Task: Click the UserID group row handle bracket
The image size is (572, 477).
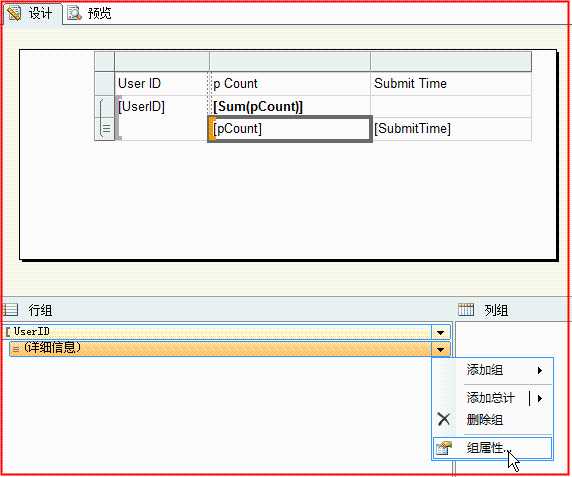Action: [x=101, y=118]
